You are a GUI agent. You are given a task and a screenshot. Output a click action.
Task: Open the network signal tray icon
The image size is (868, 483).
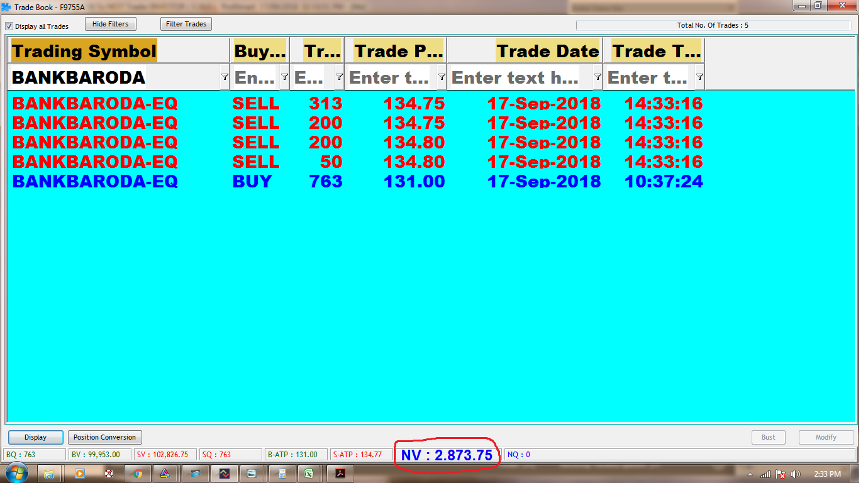765,474
